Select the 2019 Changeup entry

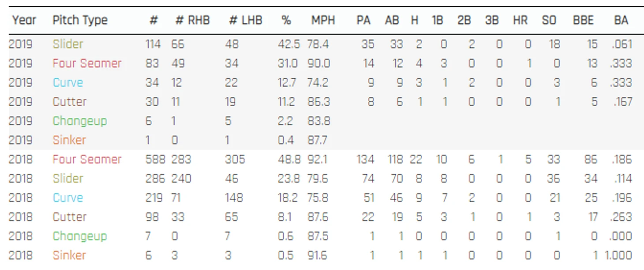(80, 121)
